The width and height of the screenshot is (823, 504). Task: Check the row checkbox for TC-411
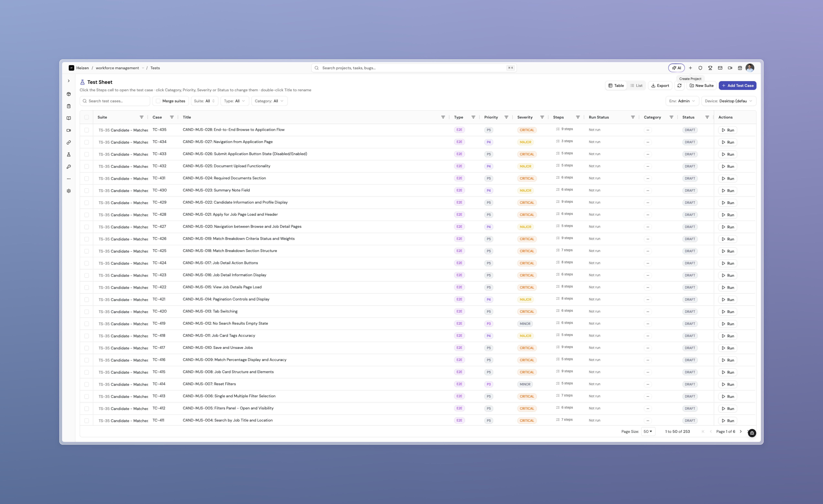pyautogui.click(x=87, y=421)
